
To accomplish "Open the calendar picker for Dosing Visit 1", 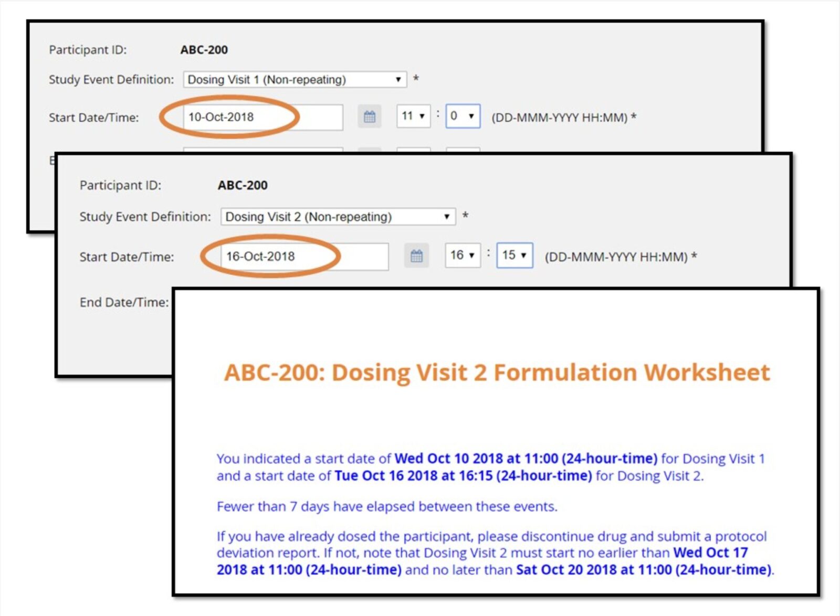I will pyautogui.click(x=369, y=116).
